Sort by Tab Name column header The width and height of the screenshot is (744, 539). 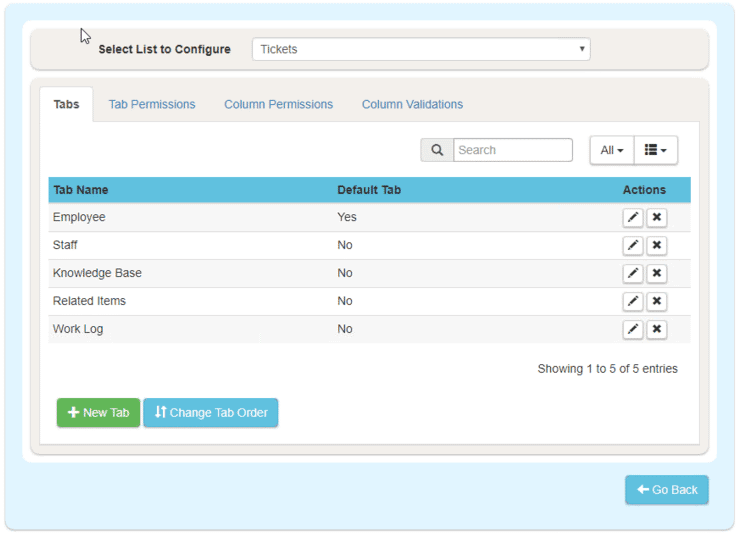(x=81, y=190)
